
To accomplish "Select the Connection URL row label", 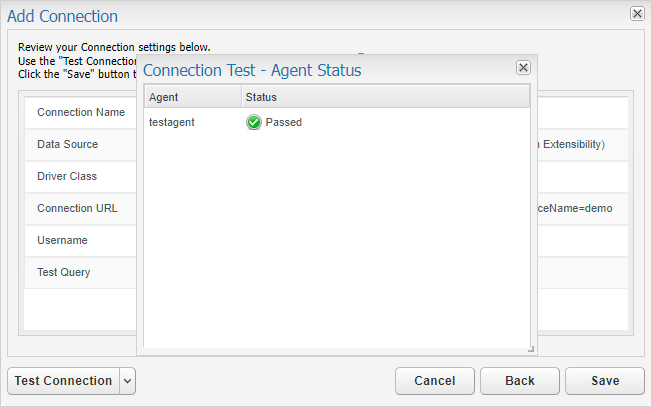I will [77, 208].
